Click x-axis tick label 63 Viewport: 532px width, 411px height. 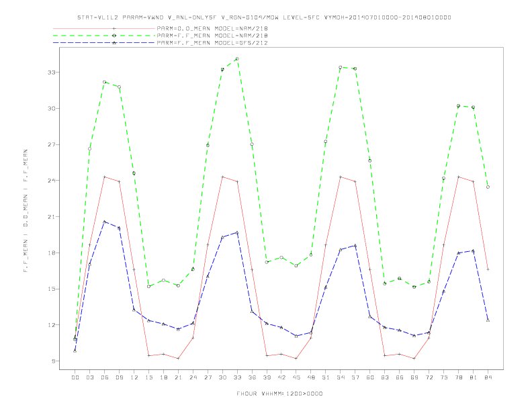[385, 377]
